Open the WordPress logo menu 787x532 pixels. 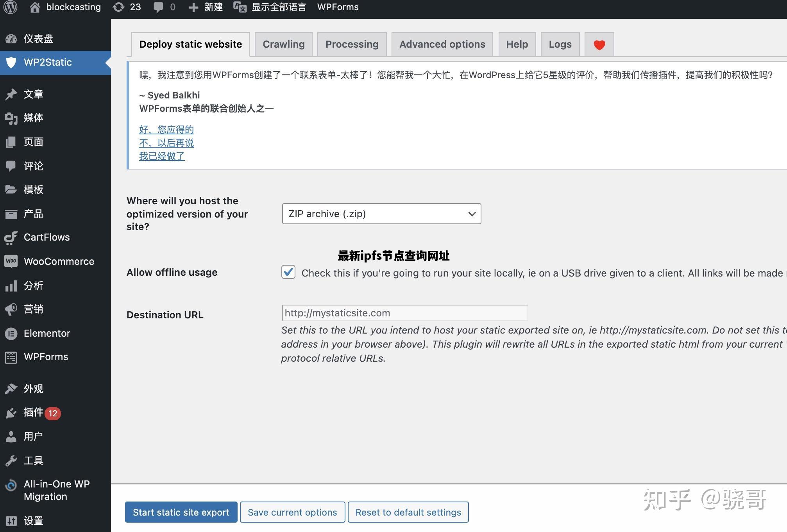tap(11, 7)
